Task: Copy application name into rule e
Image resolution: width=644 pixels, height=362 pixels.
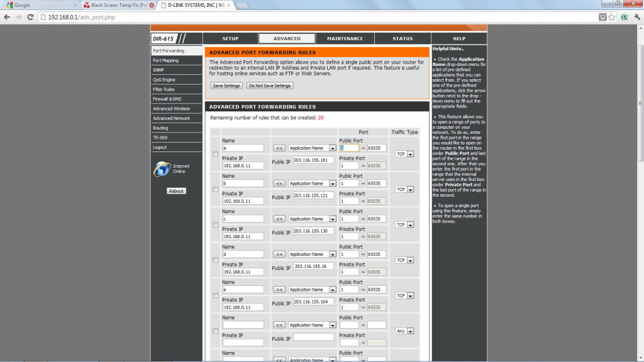Action: [x=279, y=289]
